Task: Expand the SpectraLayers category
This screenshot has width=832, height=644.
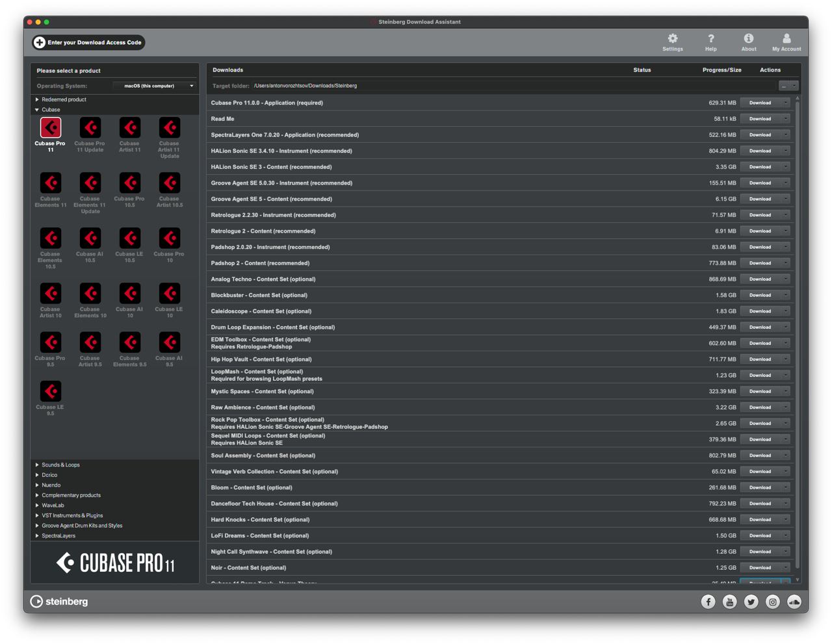Action: [37, 536]
